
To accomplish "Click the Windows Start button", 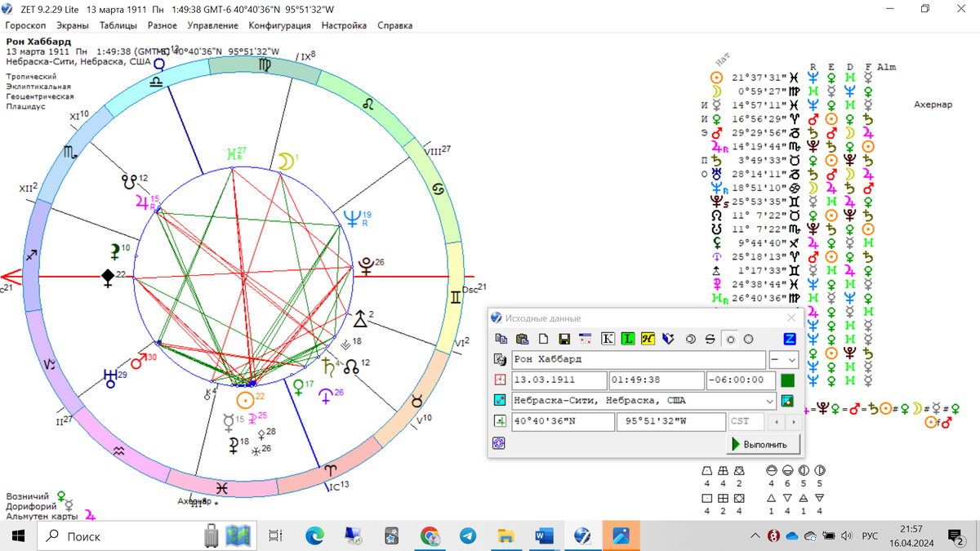I will coord(18,535).
